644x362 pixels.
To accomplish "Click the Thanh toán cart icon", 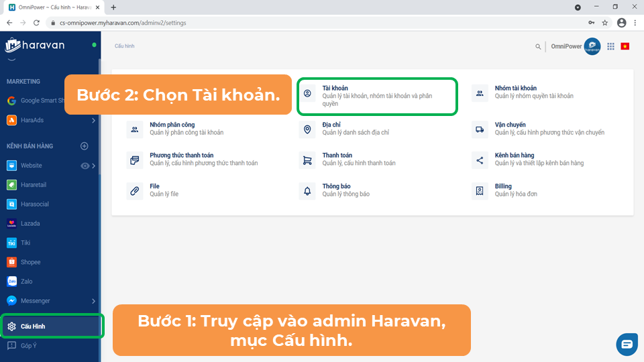I will pos(307,160).
